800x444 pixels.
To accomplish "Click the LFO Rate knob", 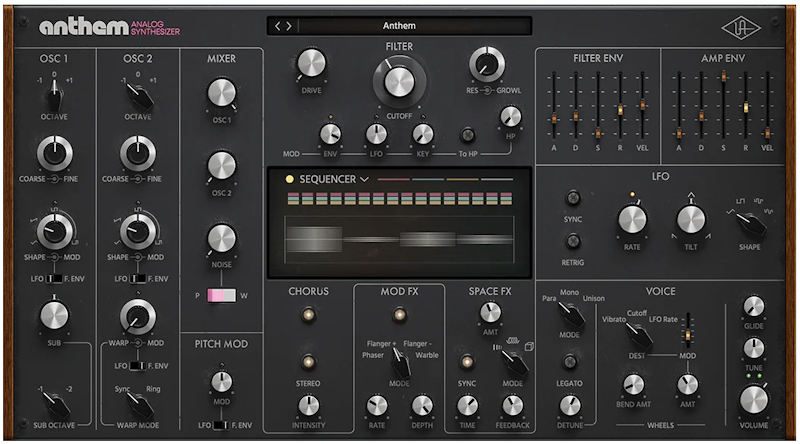I will pyautogui.click(x=632, y=220).
